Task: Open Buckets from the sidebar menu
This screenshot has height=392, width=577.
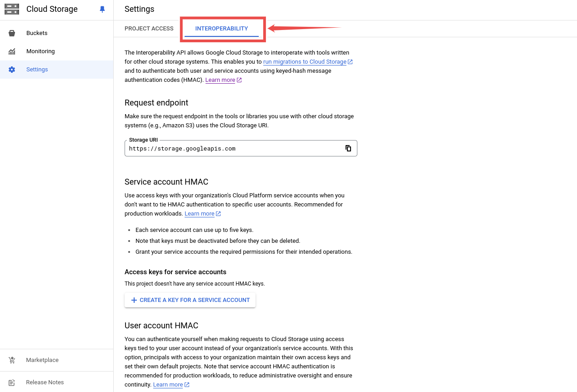Action: [x=37, y=33]
